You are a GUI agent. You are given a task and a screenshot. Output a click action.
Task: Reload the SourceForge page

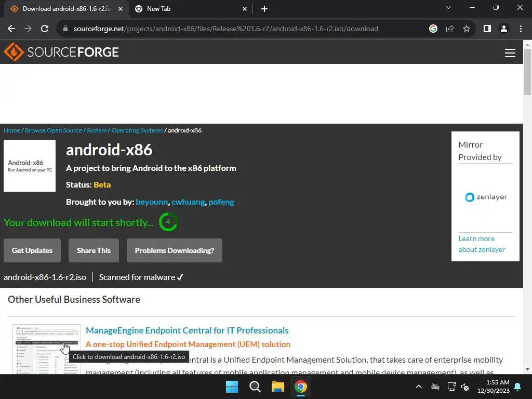pyautogui.click(x=45, y=29)
